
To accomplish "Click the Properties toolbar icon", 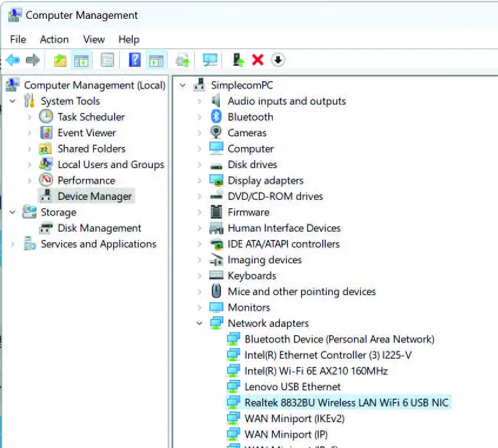I will [x=107, y=60].
